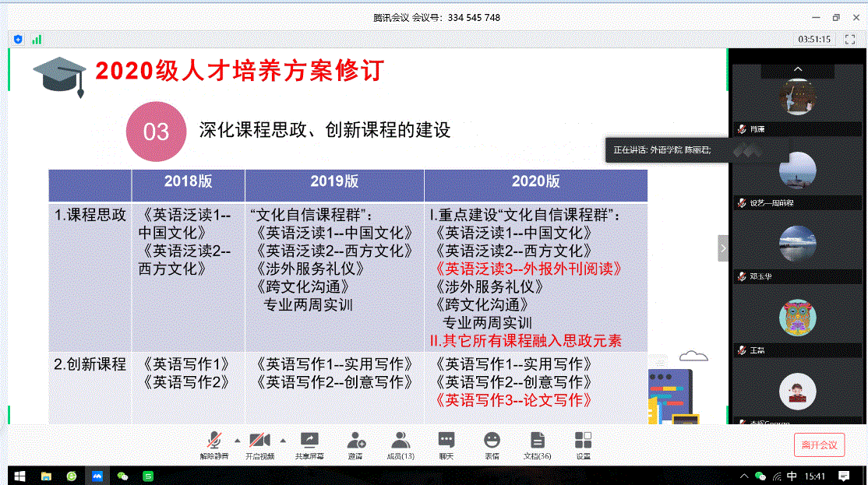
Task: Turn on the camera (开启视频)
Action: (x=259, y=441)
